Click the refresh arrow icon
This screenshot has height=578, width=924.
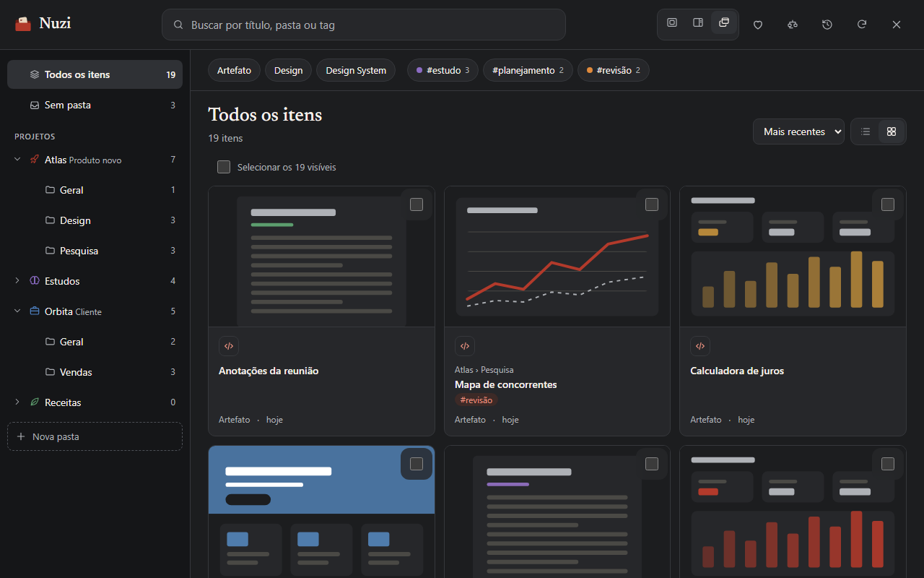[x=862, y=25]
